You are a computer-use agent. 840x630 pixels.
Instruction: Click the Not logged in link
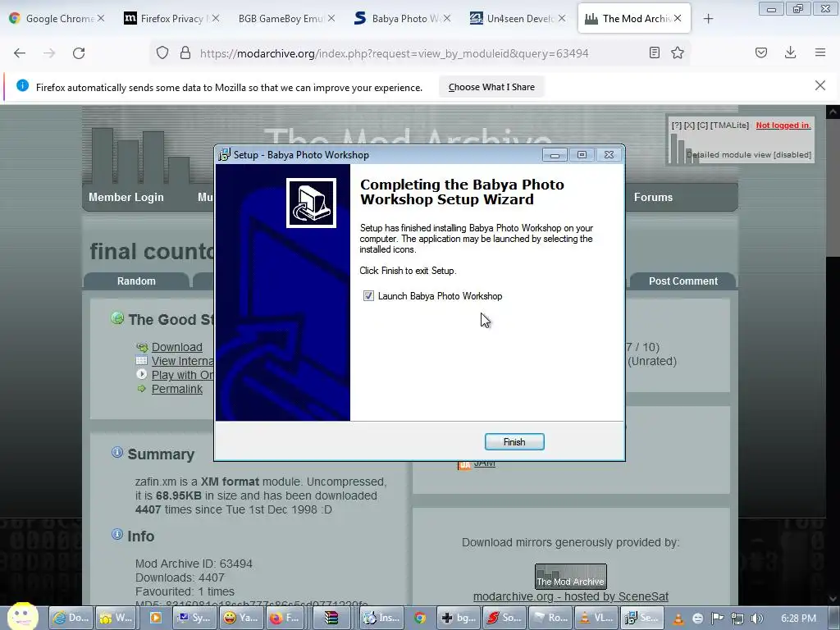point(783,126)
